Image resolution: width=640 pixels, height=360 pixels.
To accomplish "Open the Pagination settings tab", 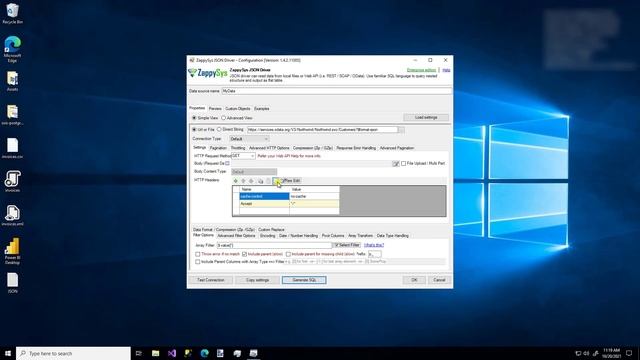I will [x=218, y=148].
